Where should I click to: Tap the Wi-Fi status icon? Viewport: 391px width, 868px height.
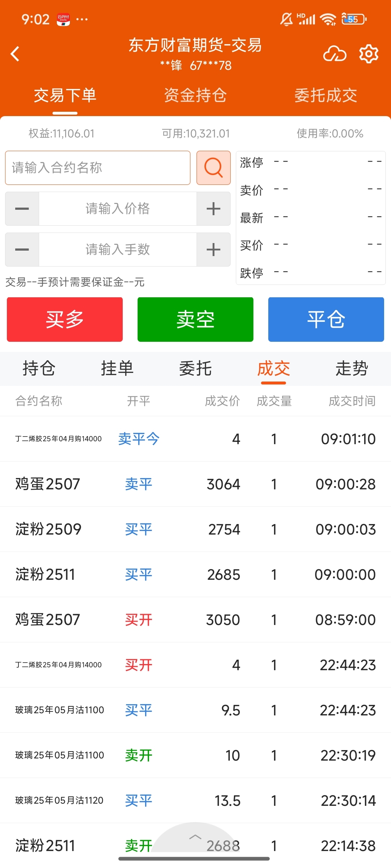329,19
